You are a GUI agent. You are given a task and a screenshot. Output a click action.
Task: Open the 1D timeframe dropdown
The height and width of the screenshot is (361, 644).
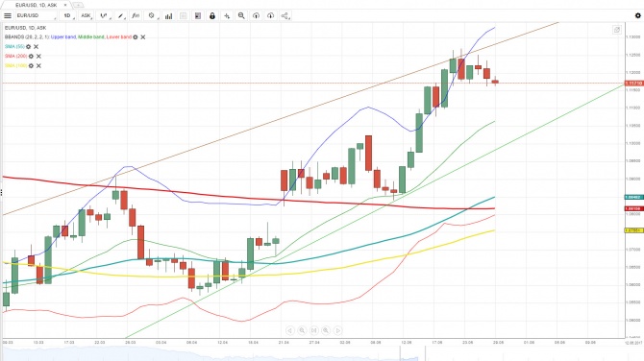coord(68,15)
